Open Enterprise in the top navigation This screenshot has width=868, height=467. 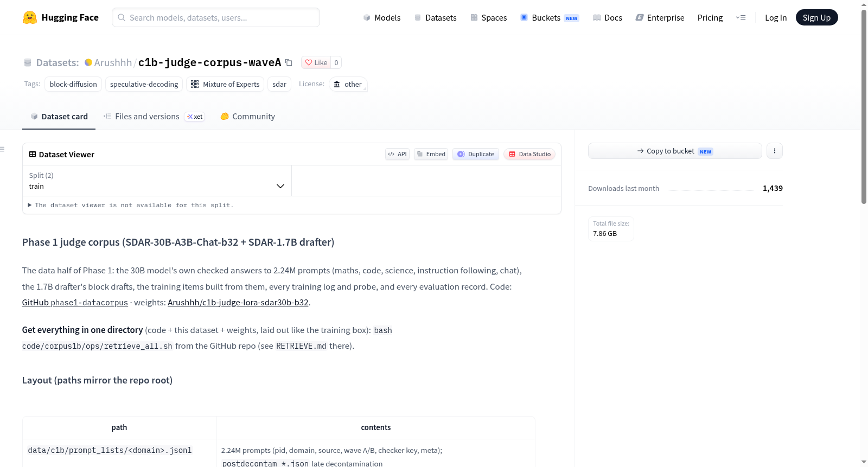[x=660, y=17]
